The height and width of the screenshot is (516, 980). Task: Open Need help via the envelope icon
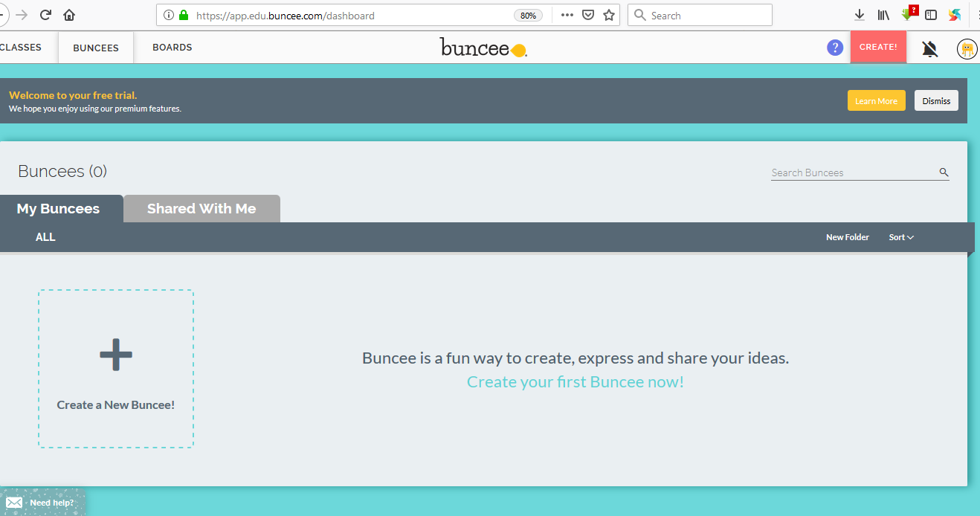click(15, 502)
